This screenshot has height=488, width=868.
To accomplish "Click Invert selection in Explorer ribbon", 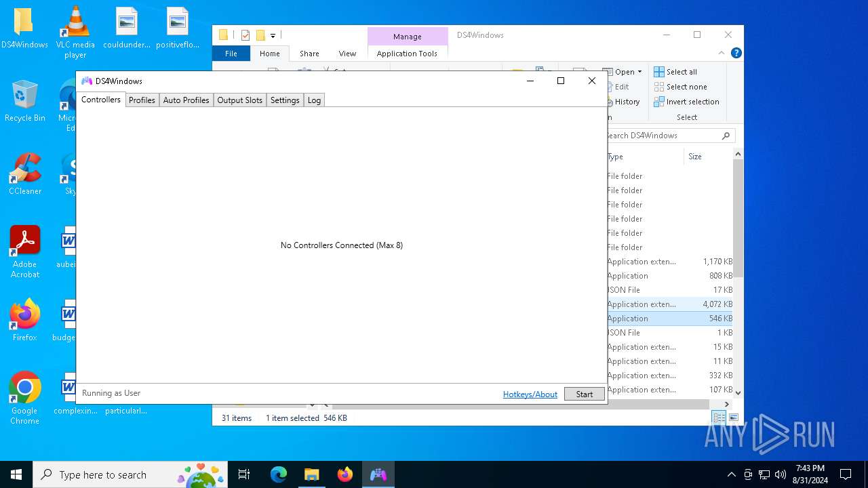I will 686,102.
